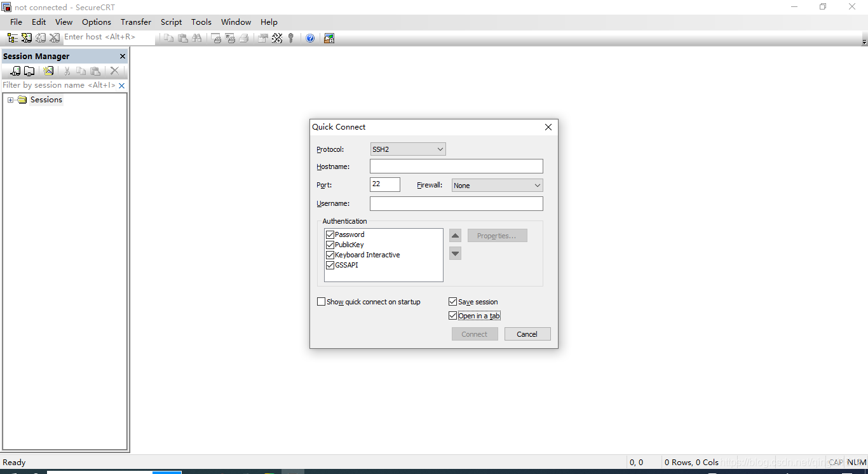Close the Quick Connect dialog

548,127
